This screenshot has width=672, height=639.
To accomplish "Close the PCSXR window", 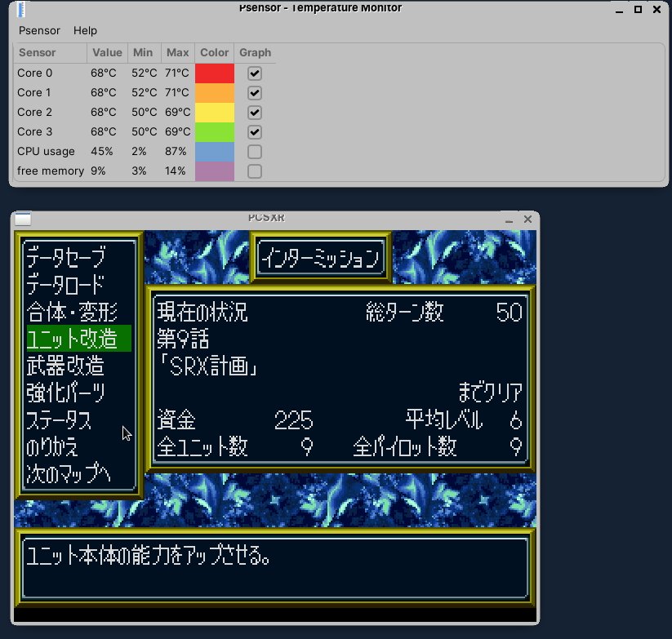I will (527, 220).
